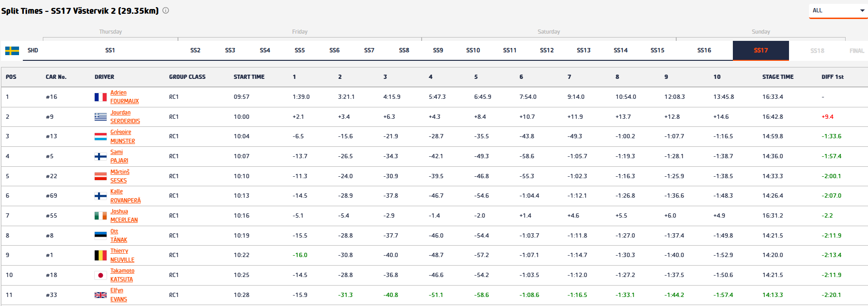Switch to stage SS10 tab
This screenshot has height=306, width=868.
pyautogui.click(x=473, y=50)
